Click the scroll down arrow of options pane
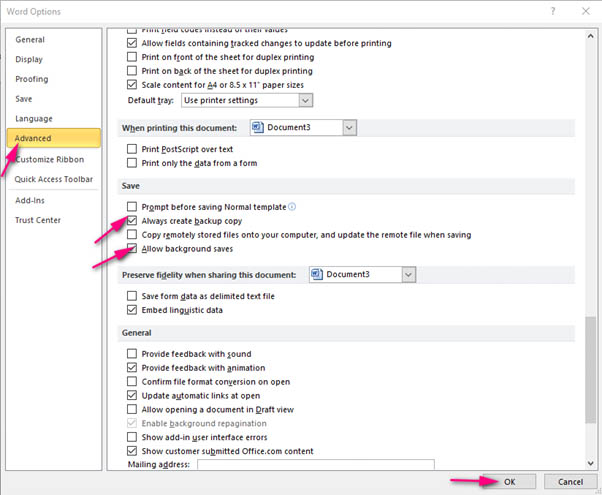 [x=590, y=464]
